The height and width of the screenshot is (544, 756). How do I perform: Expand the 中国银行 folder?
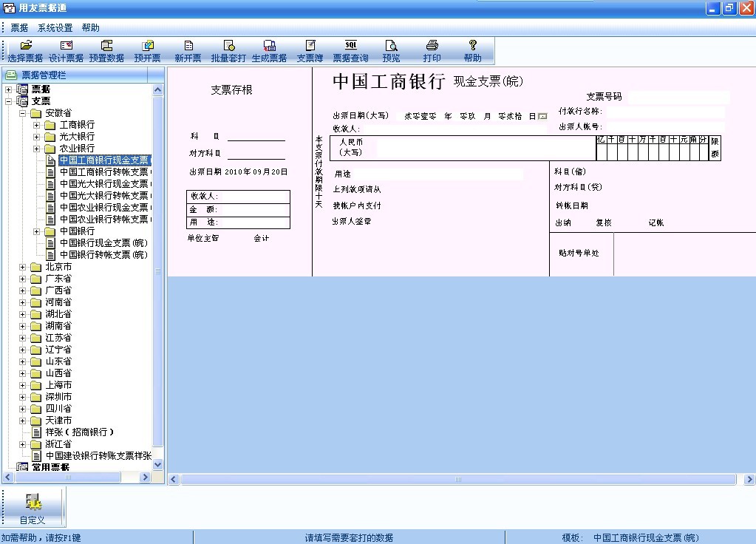37,231
